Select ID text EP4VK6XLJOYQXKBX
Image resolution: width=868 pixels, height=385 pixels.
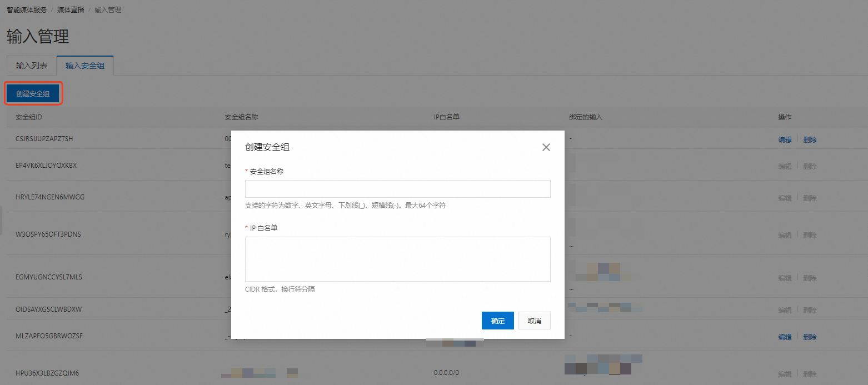pos(46,166)
